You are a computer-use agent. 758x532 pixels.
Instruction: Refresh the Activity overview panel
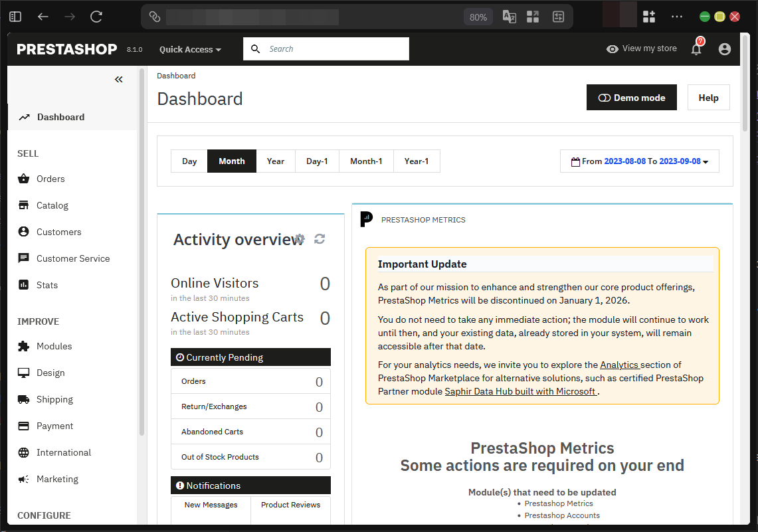point(320,239)
